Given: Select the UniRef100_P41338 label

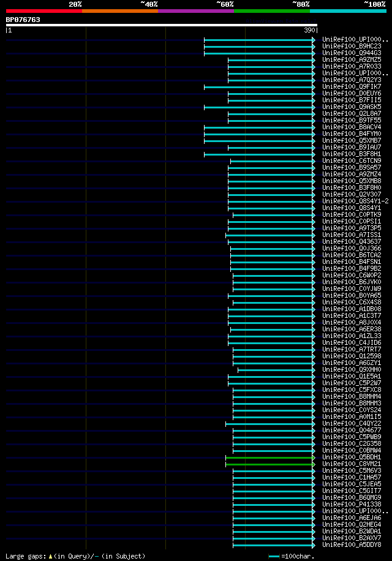Looking at the screenshot, I should 352,505.
